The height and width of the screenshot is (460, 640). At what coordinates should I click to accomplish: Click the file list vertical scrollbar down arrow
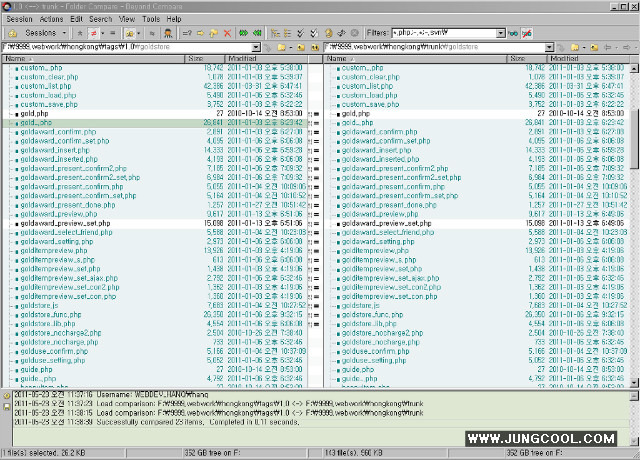tap(634, 383)
